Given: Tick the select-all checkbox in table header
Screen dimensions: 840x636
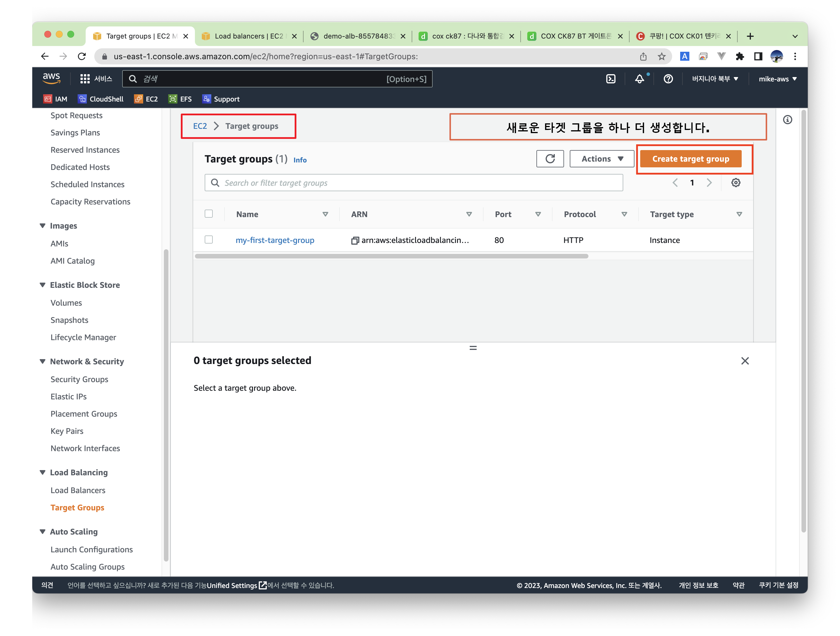Looking at the screenshot, I should (208, 214).
